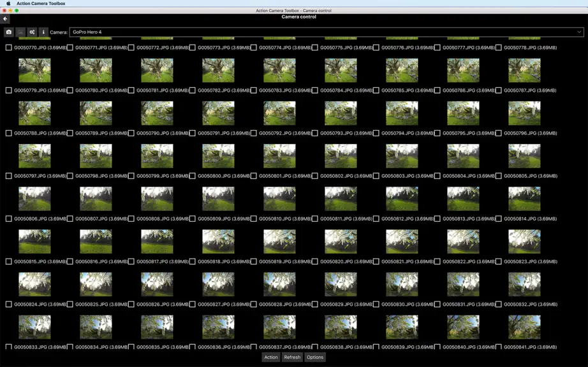
Task: Open camera settings gears icon
Action: click(x=32, y=32)
